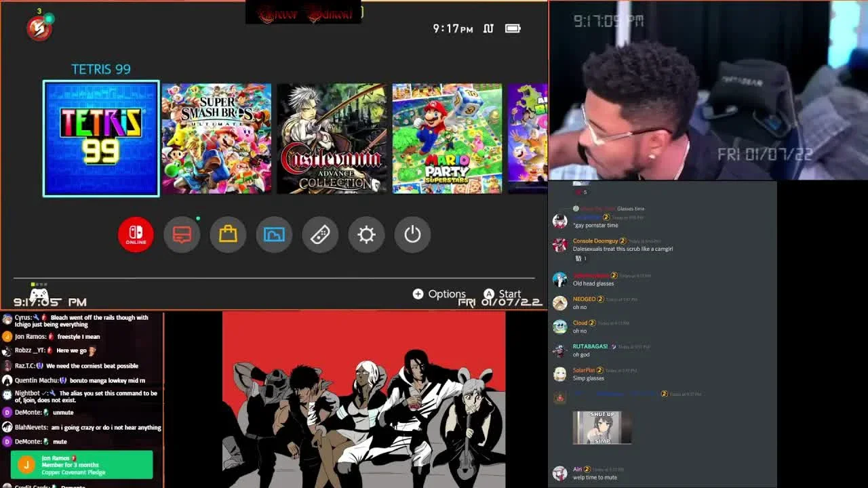Click the anime group artwork panel

(x=363, y=400)
